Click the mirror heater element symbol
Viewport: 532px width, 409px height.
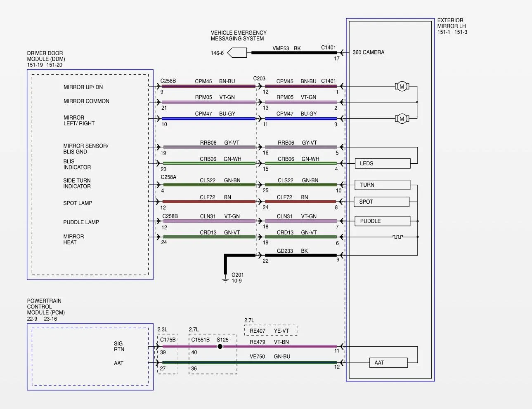(397, 237)
